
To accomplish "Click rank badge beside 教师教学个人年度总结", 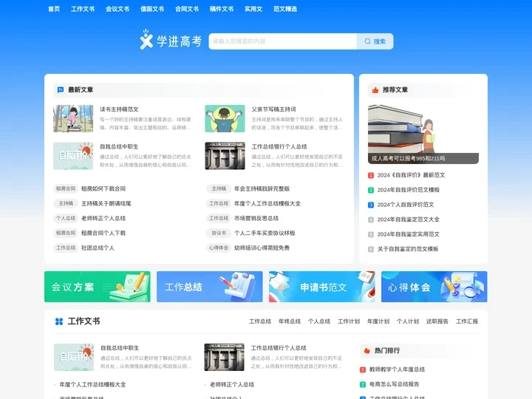I will click(362, 369).
